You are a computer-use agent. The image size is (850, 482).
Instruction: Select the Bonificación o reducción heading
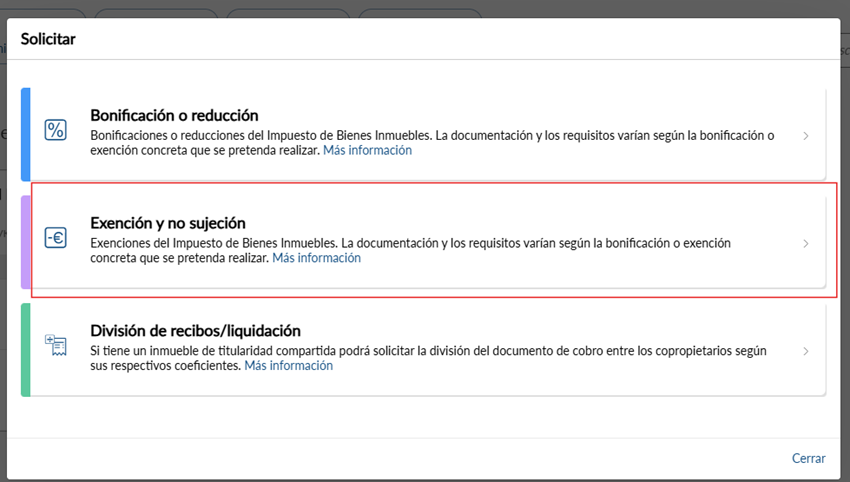point(174,115)
